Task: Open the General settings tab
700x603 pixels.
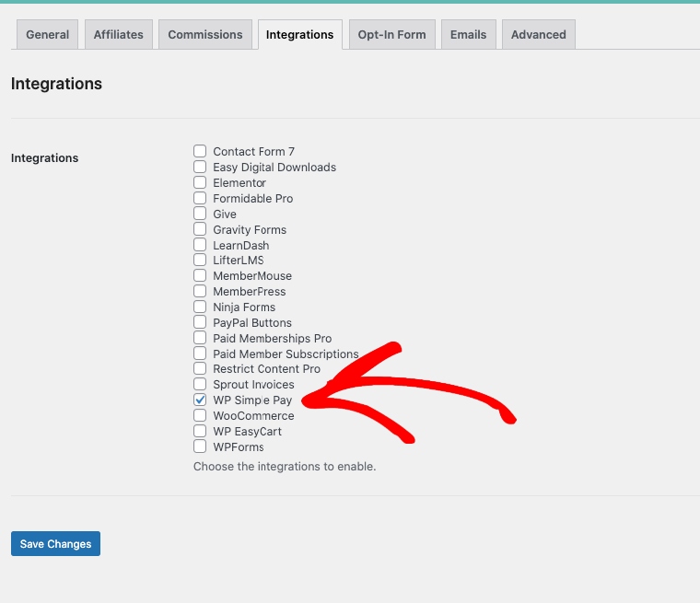Action: click(47, 35)
